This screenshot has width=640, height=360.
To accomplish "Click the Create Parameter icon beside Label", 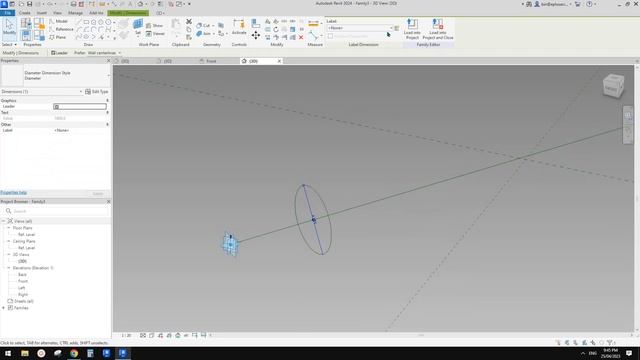I will coord(396,28).
